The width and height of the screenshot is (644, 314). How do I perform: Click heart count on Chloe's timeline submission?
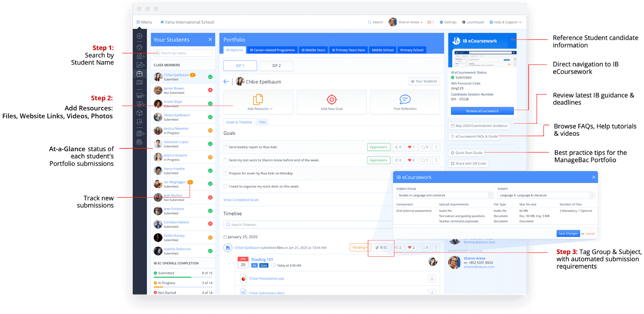(x=411, y=247)
